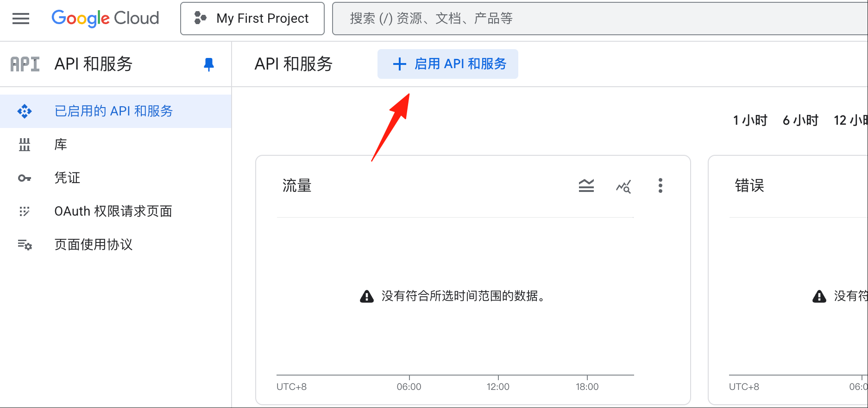Select the 1 小时 time range
The width and height of the screenshot is (868, 408).
750,121
